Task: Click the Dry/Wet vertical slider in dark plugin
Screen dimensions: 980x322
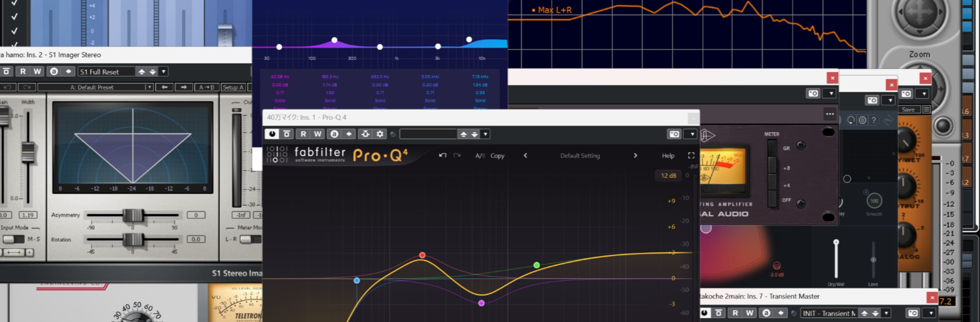Action: [836, 258]
